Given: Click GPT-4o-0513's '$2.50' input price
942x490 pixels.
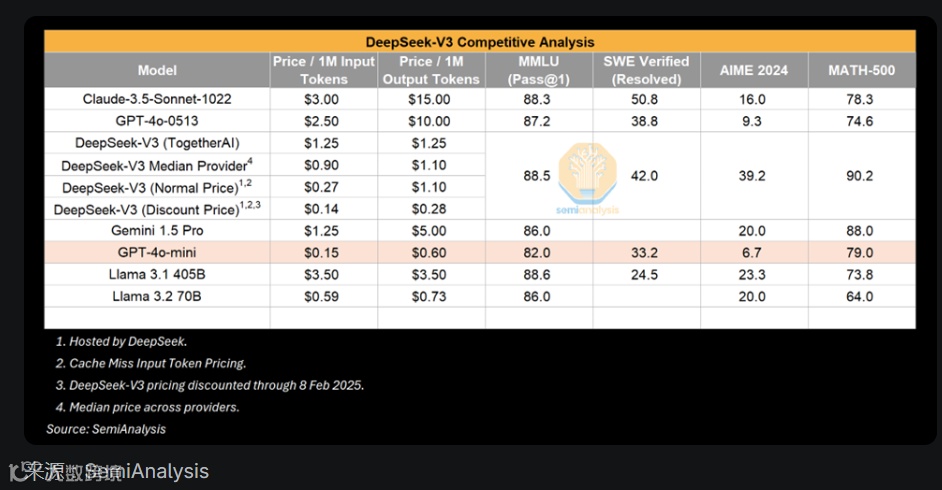Looking at the screenshot, I should (x=321, y=121).
